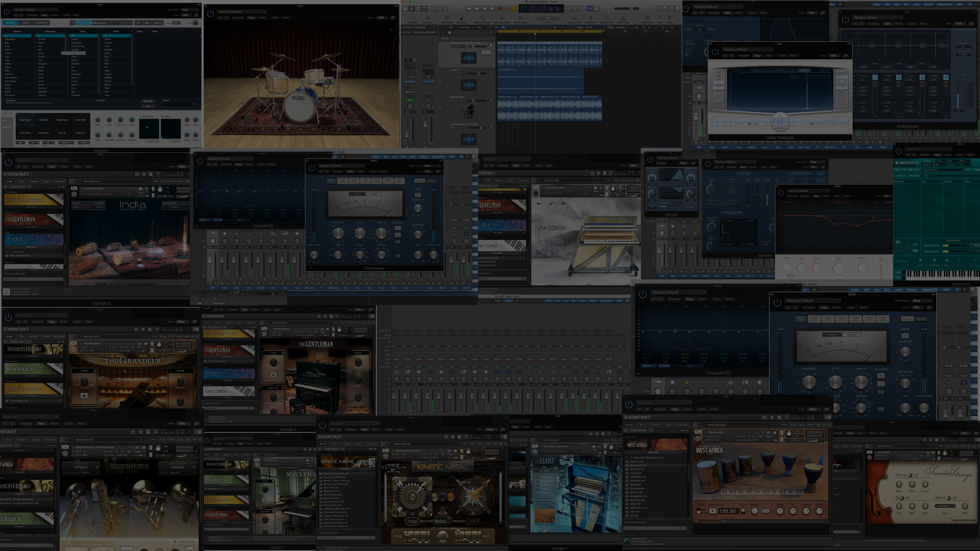
Task: Open the Drag dropdown set to Overlap
Action: click(x=624, y=28)
